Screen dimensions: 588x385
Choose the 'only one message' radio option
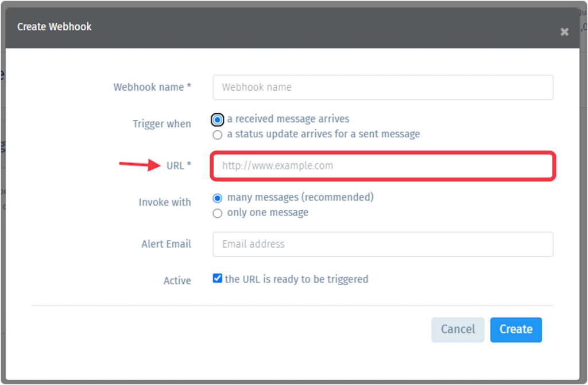218,213
